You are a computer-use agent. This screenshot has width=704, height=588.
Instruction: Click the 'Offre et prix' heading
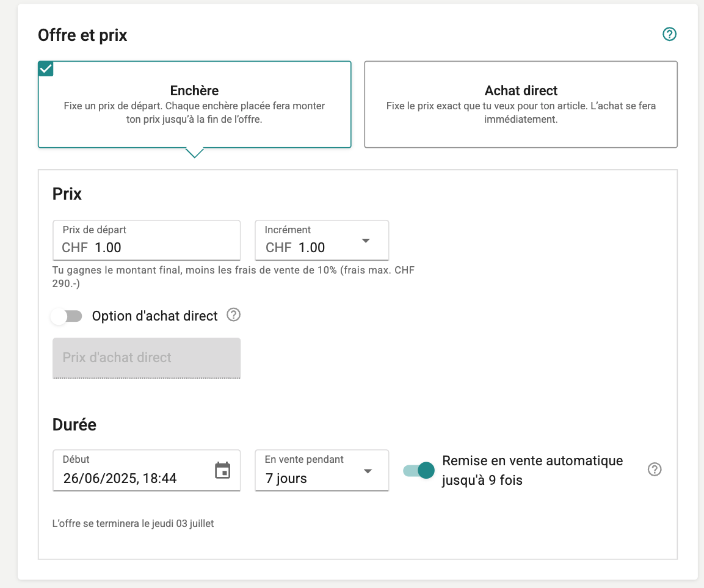[82, 35]
